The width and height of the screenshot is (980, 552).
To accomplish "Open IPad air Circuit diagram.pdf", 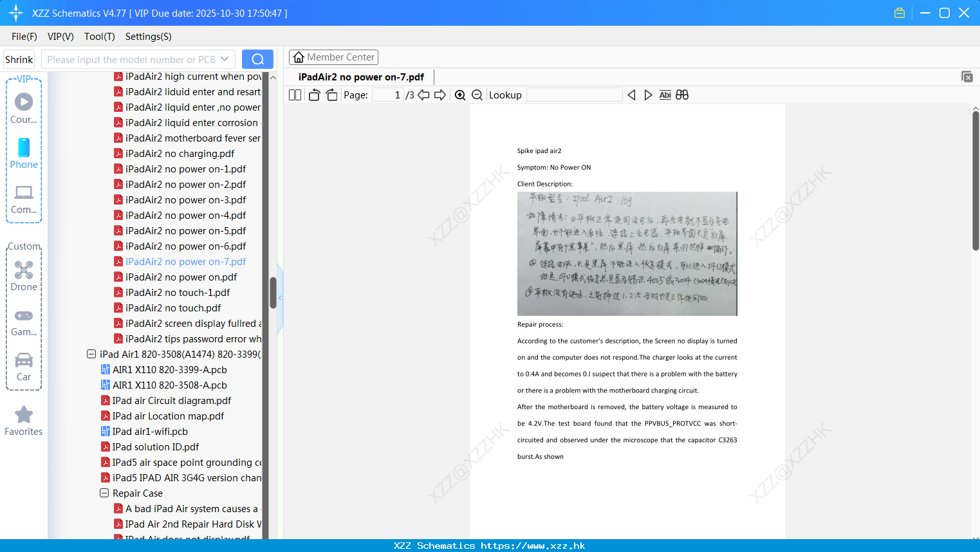I will 172,401.
